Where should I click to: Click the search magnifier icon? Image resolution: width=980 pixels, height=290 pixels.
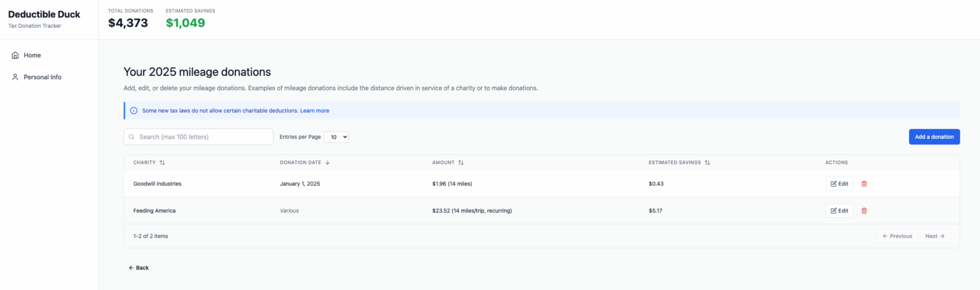point(132,137)
